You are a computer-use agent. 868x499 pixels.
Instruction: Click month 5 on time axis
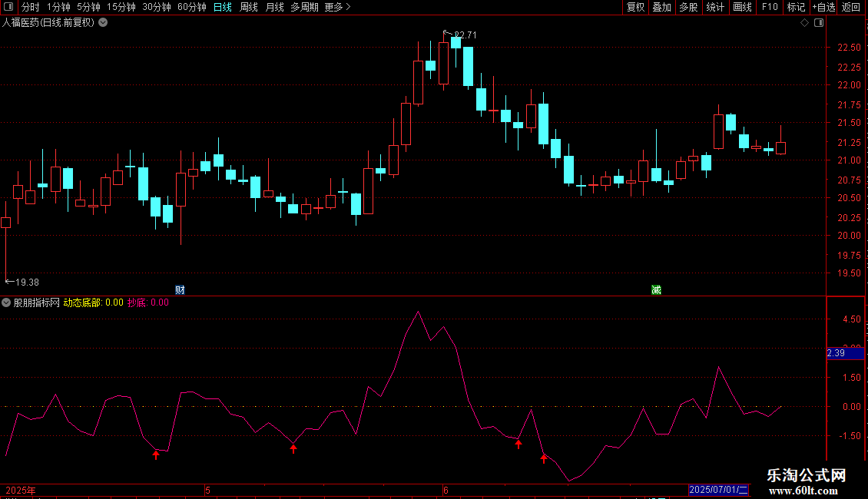(207, 490)
